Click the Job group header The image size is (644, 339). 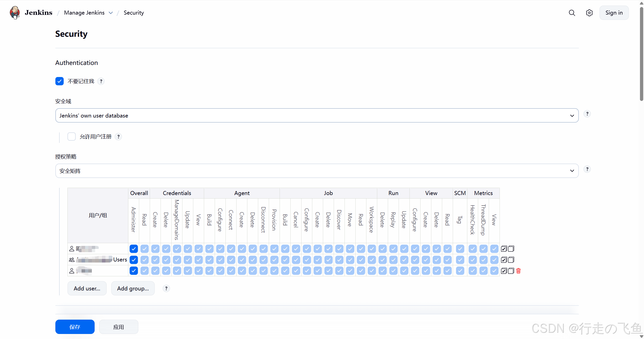click(x=328, y=193)
